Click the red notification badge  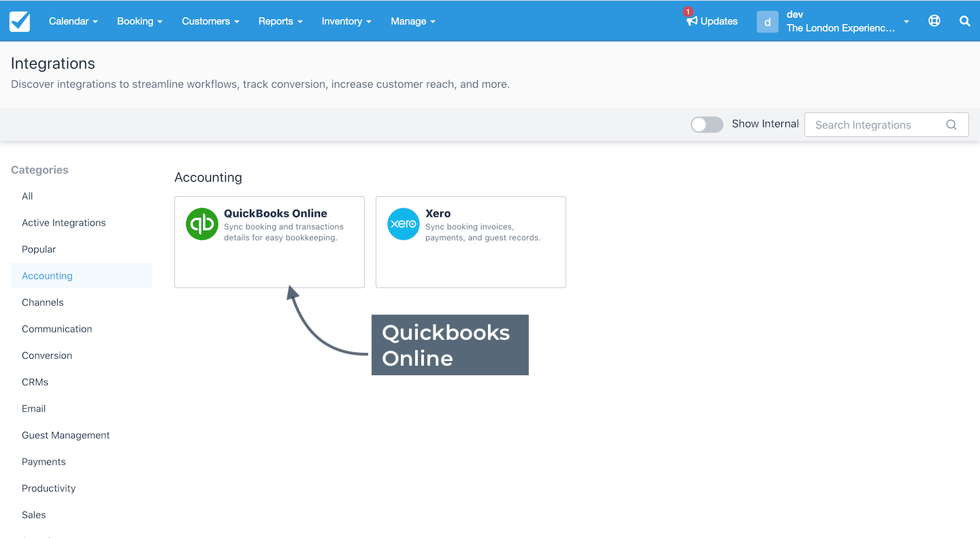(x=688, y=12)
